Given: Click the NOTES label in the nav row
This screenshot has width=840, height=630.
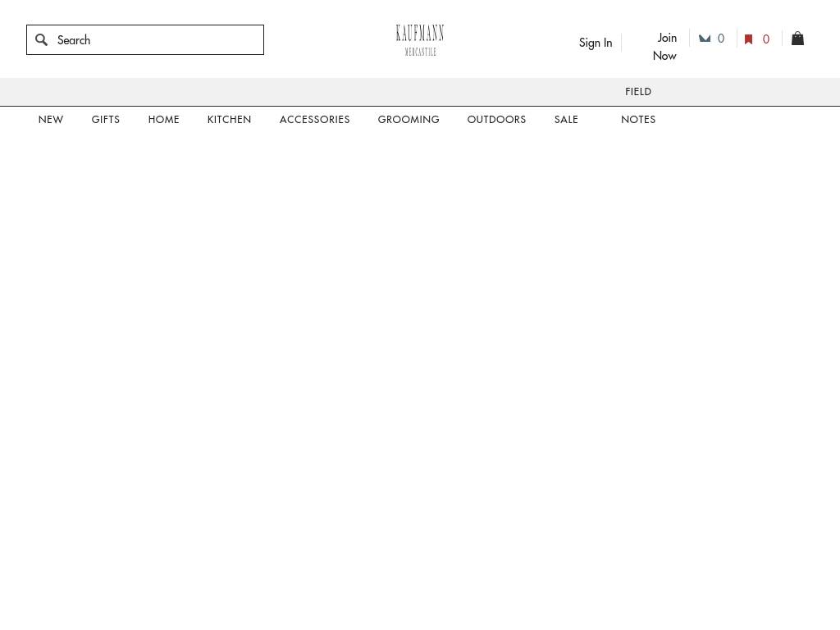Looking at the screenshot, I should (x=638, y=120).
